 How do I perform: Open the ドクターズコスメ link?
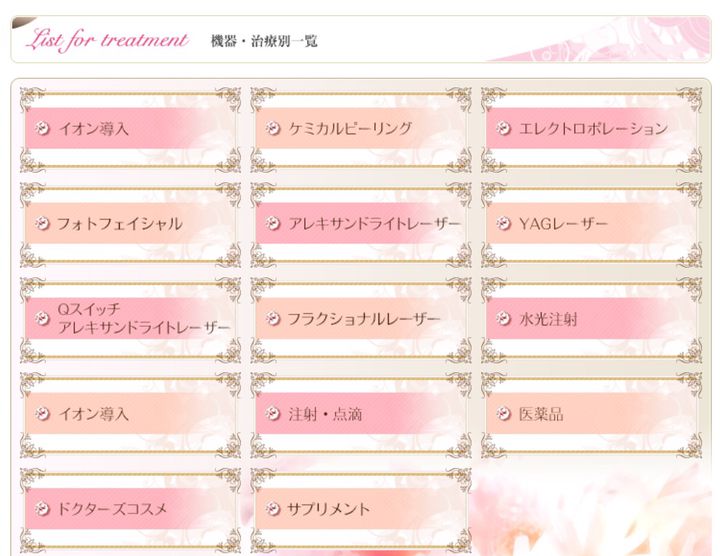coord(112,509)
